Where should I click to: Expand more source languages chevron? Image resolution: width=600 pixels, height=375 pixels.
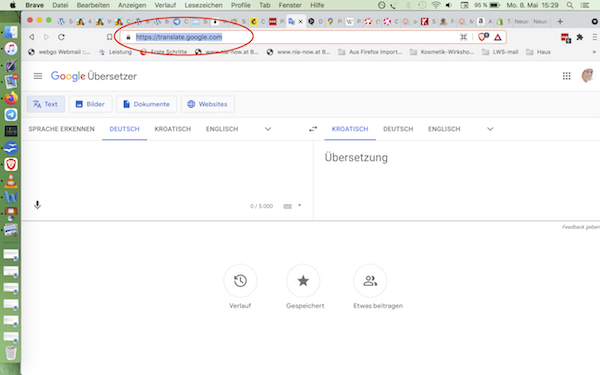coord(268,129)
